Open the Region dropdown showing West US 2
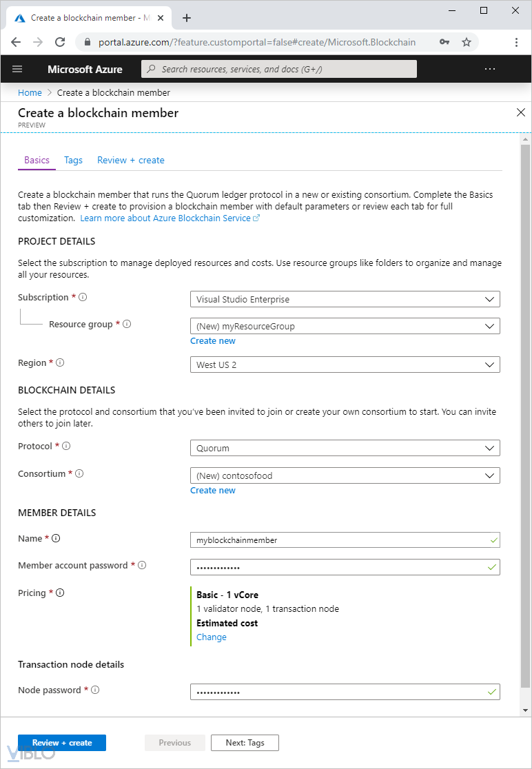532x769 pixels. pyautogui.click(x=345, y=365)
